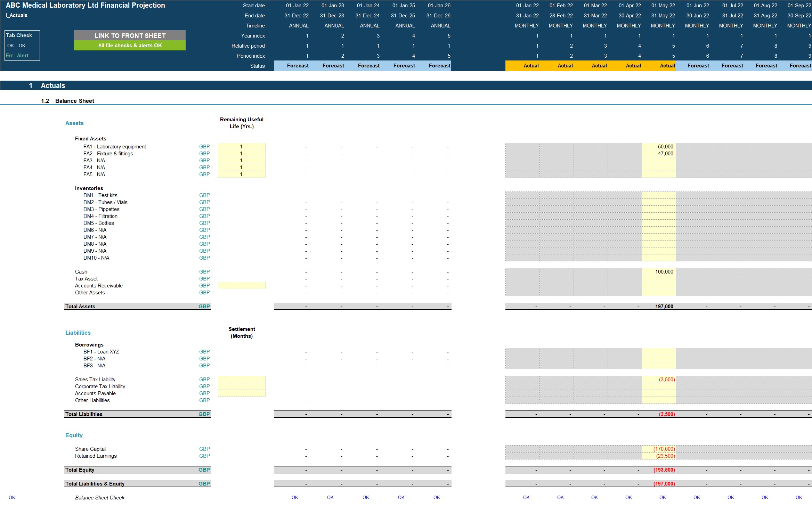The width and height of the screenshot is (812, 513).
Task: Click the Alert label in Tab Check box
Action: tap(23, 56)
